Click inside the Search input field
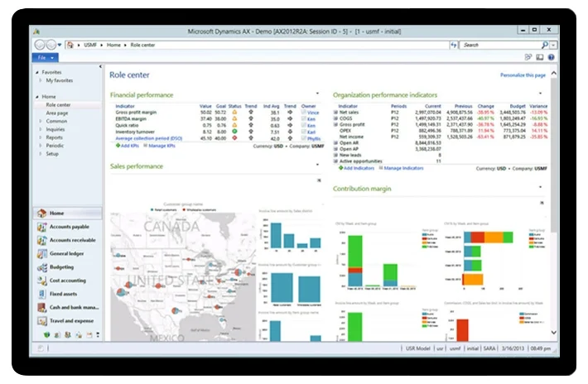 [497, 45]
